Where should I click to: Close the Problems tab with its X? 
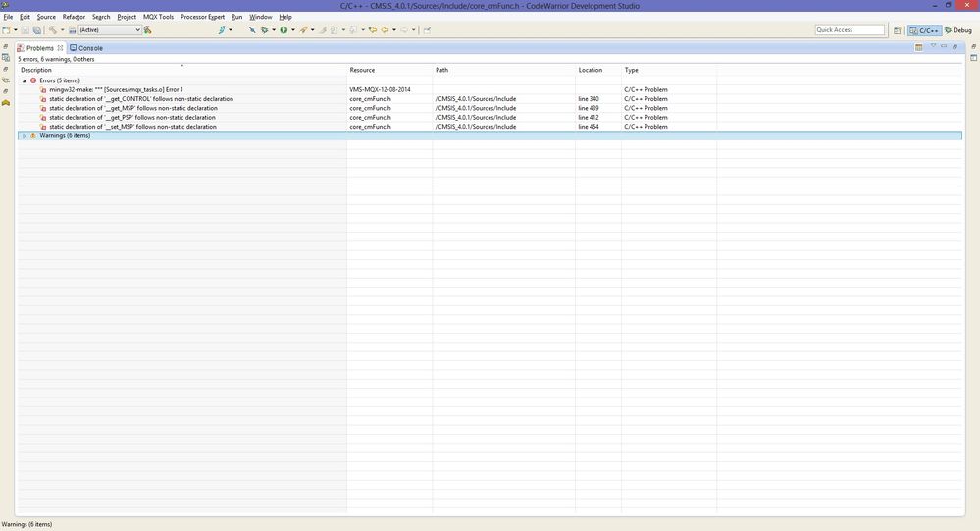[61, 47]
